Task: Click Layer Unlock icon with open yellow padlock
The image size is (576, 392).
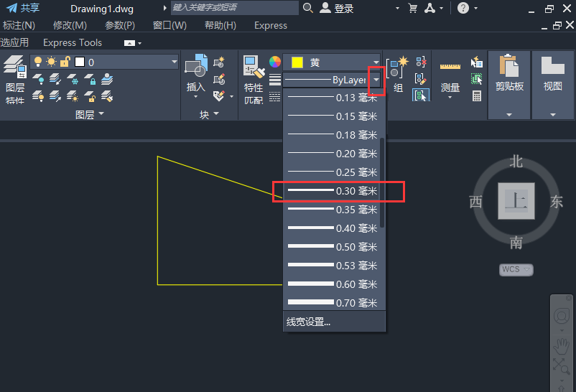Action: point(90,96)
